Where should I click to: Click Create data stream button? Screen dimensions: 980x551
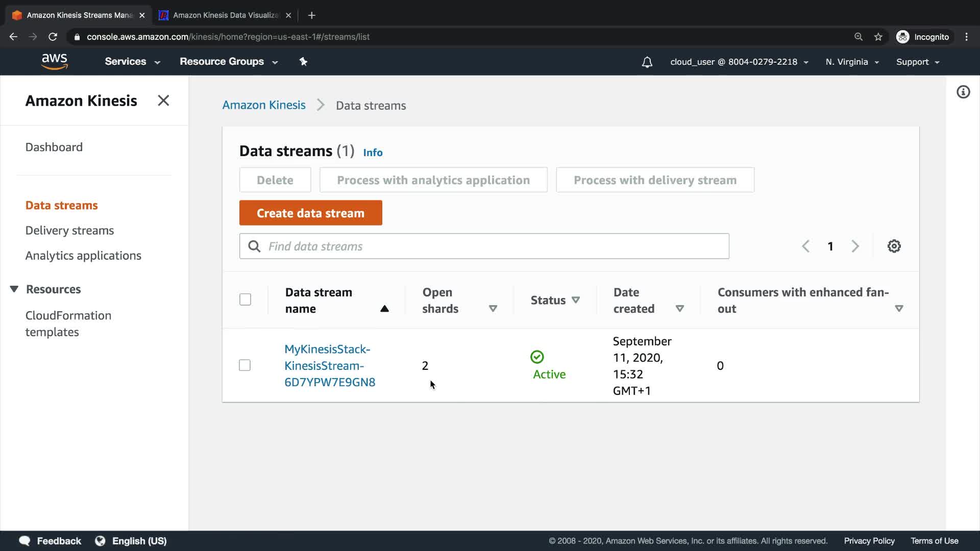click(x=310, y=213)
